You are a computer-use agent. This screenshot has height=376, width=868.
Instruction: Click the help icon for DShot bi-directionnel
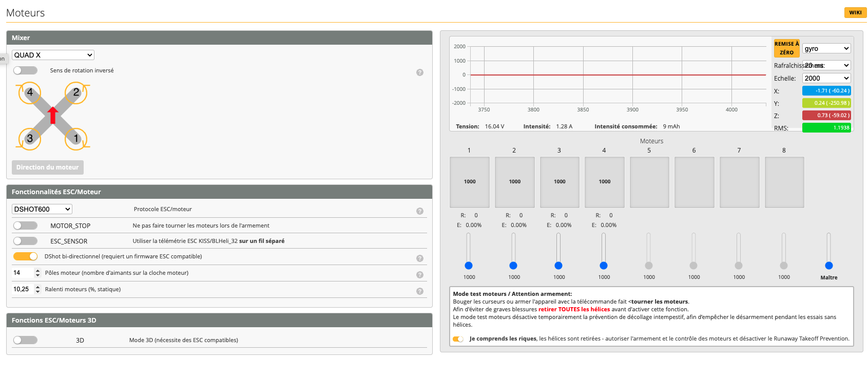(x=419, y=258)
